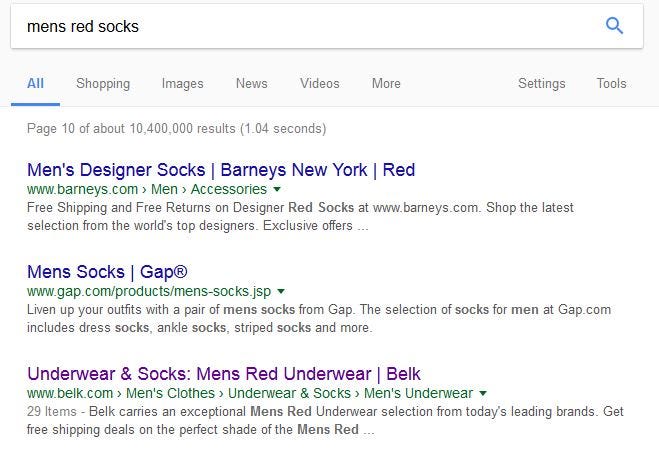659x455 pixels.
Task: Click the green www.barneys.com › Men › Accessories URL
Action: [147, 189]
